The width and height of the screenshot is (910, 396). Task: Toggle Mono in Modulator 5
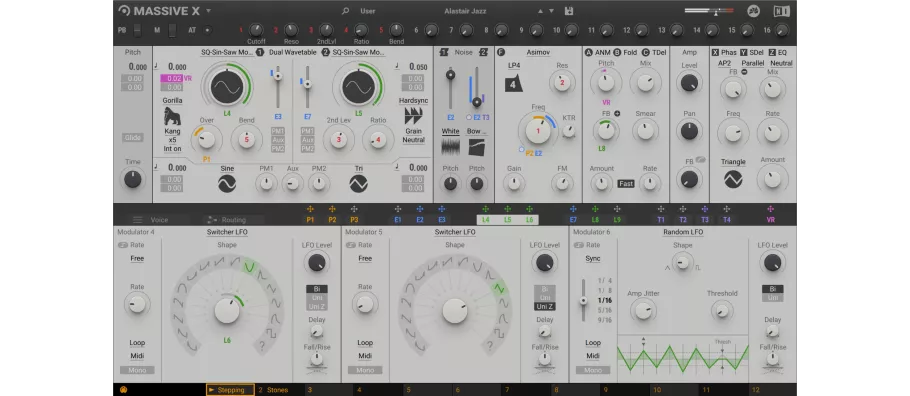(x=365, y=370)
